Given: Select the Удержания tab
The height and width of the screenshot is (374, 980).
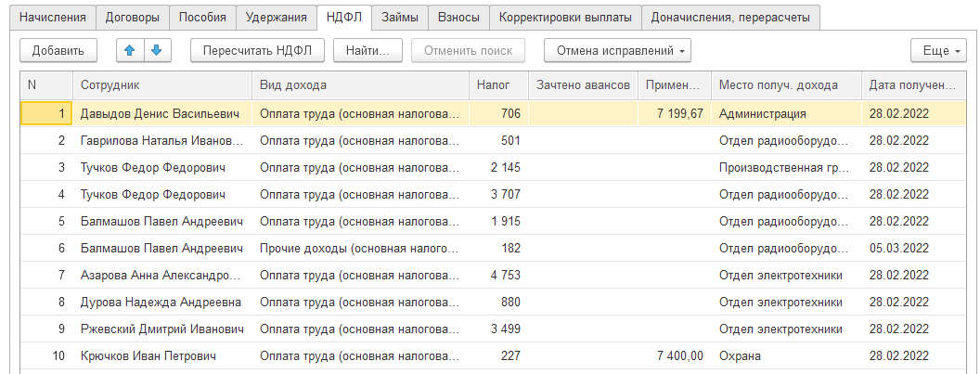Looking at the screenshot, I should 276,17.
